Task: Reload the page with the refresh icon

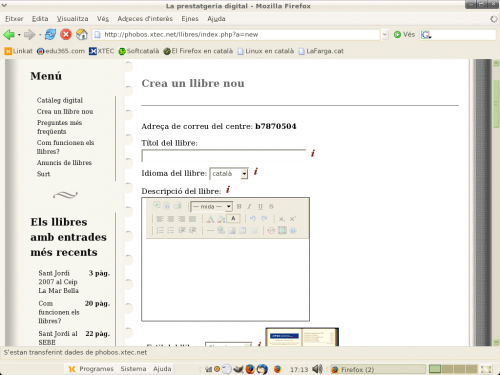Action: 50,34
